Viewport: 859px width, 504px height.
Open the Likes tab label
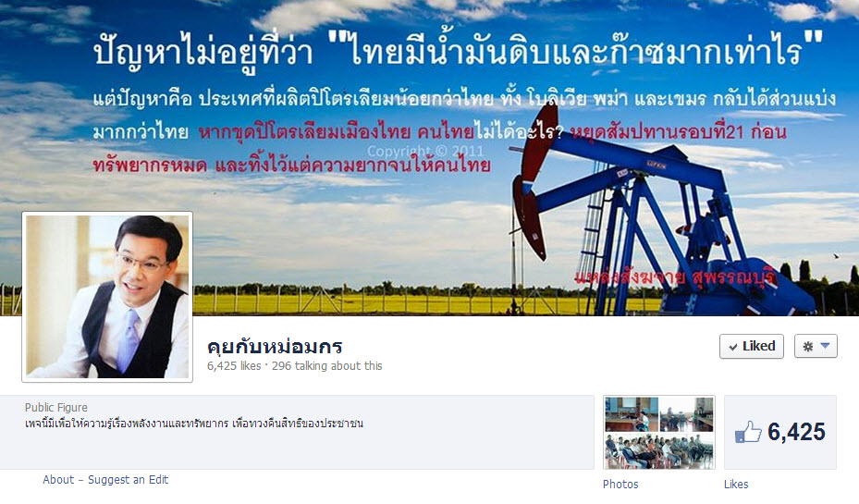pyautogui.click(x=736, y=485)
